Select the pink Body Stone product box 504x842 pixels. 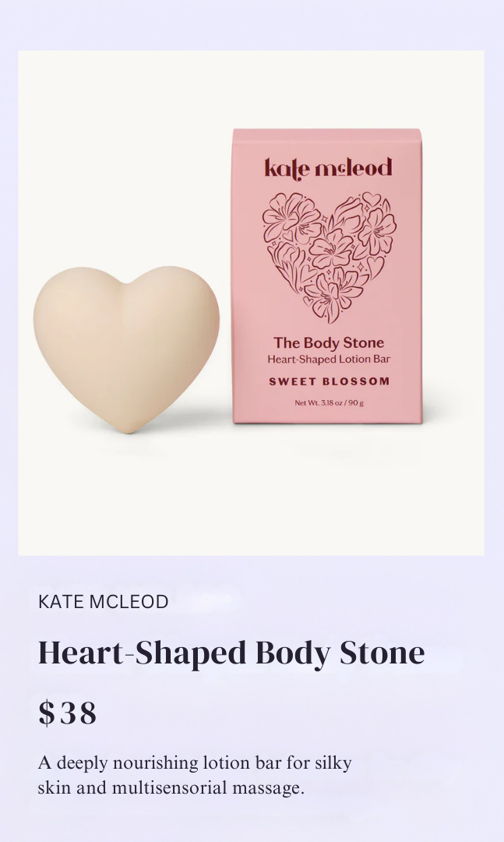(x=327, y=276)
